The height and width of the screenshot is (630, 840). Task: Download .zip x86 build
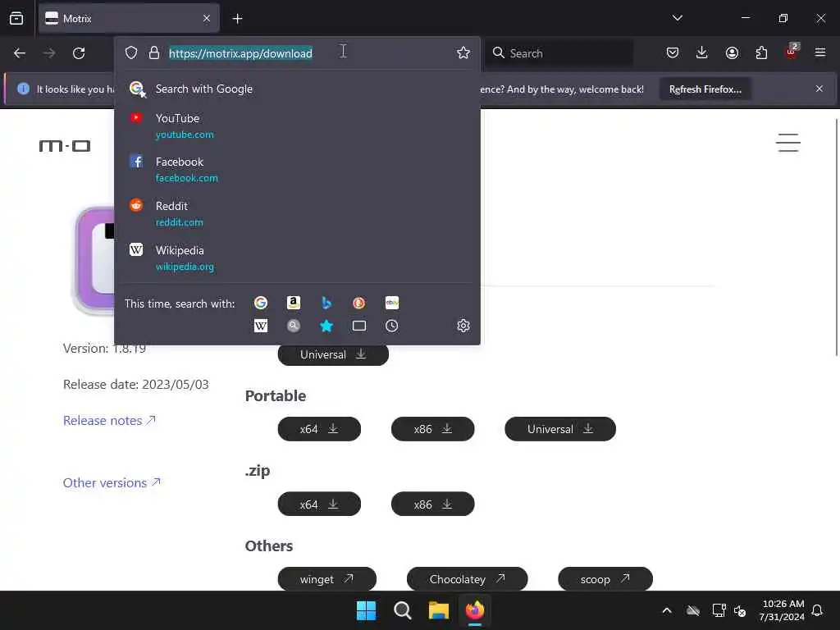tap(433, 504)
